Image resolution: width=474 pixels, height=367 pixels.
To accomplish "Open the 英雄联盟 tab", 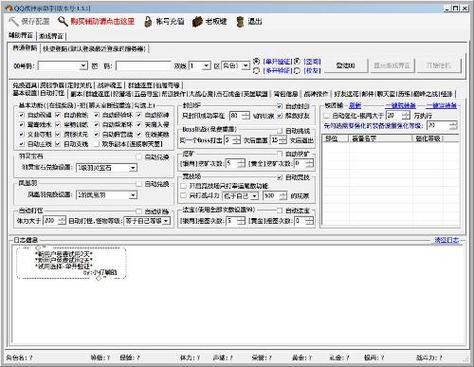I will 256,94.
